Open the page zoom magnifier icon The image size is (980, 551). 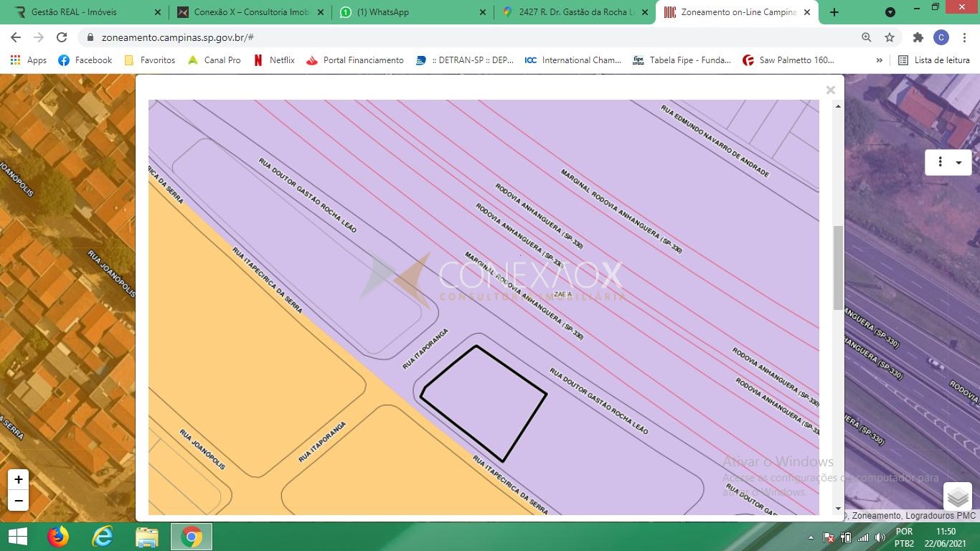click(x=867, y=37)
